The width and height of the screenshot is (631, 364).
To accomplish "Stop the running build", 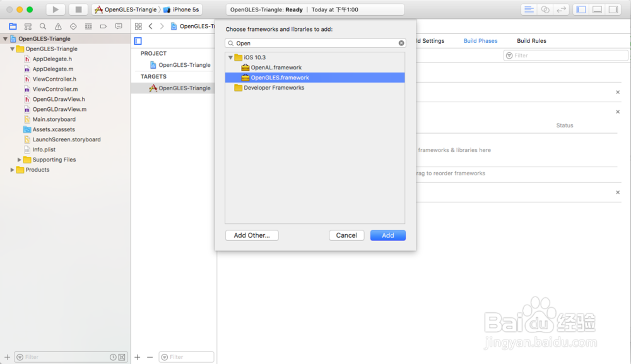I will point(78,9).
